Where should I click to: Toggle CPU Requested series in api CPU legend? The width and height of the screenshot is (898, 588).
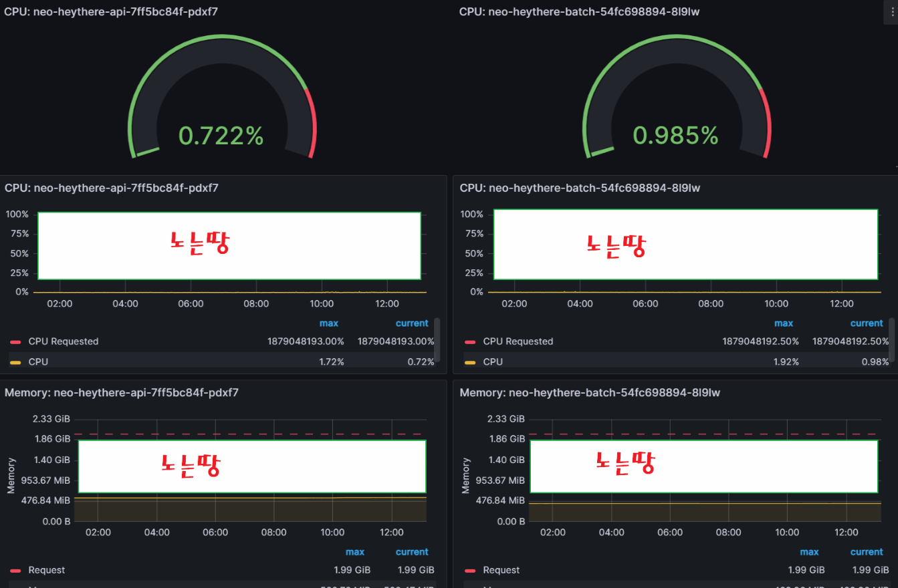[63, 341]
